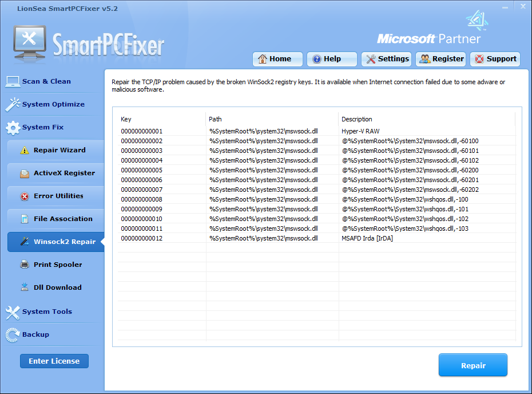Select key 000000000006 row
The width and height of the screenshot is (532, 394).
316,180
